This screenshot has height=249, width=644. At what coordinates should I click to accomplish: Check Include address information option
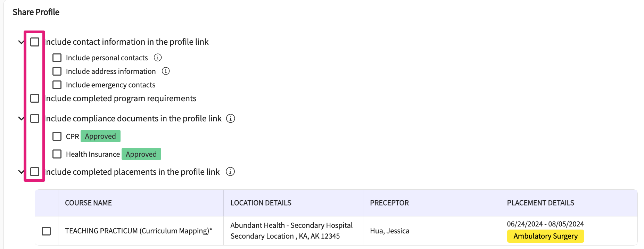coord(57,71)
